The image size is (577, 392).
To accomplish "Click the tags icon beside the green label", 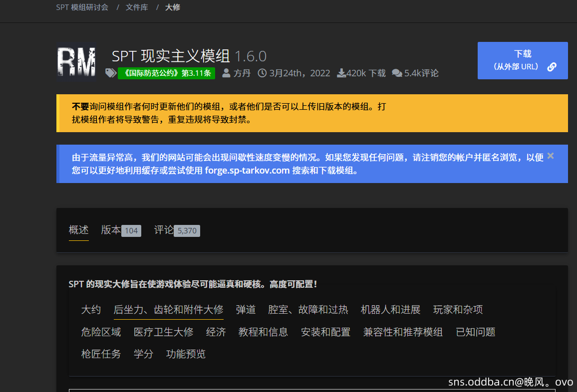I will coord(111,73).
